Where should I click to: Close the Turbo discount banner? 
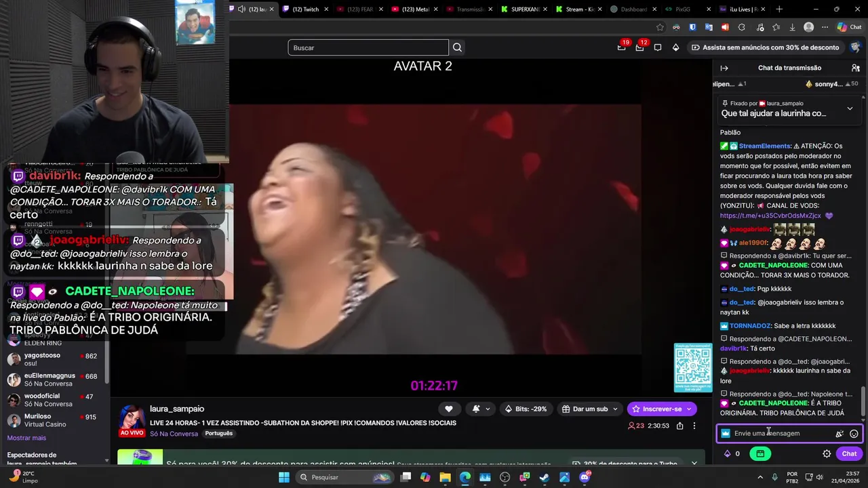coord(694,464)
